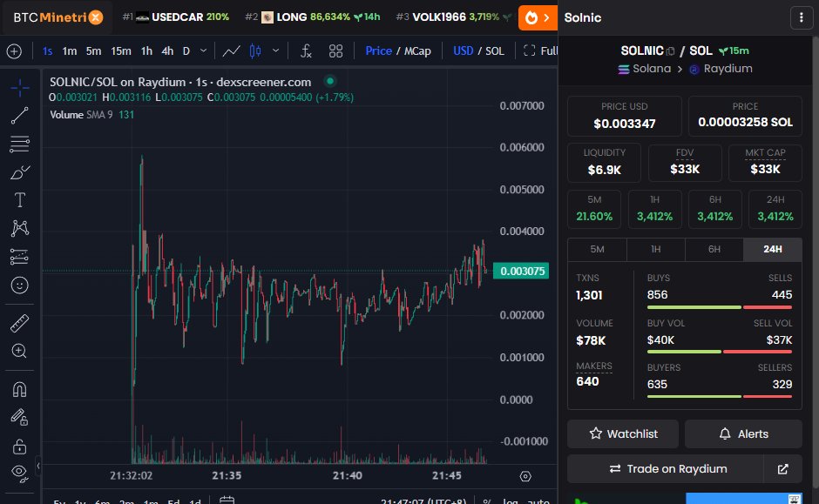Viewport: 819px width, 504px height.
Task: Select the trend line drawing tool
Action: tap(20, 116)
